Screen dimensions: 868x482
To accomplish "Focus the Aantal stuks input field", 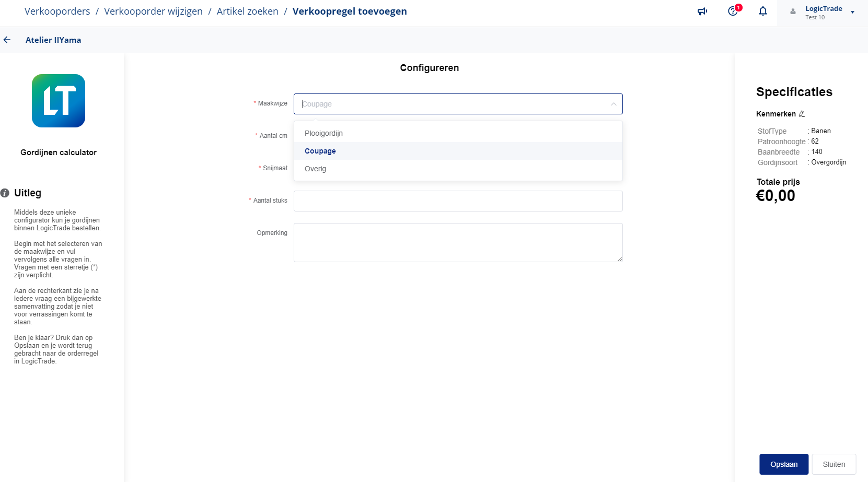I will click(x=458, y=201).
